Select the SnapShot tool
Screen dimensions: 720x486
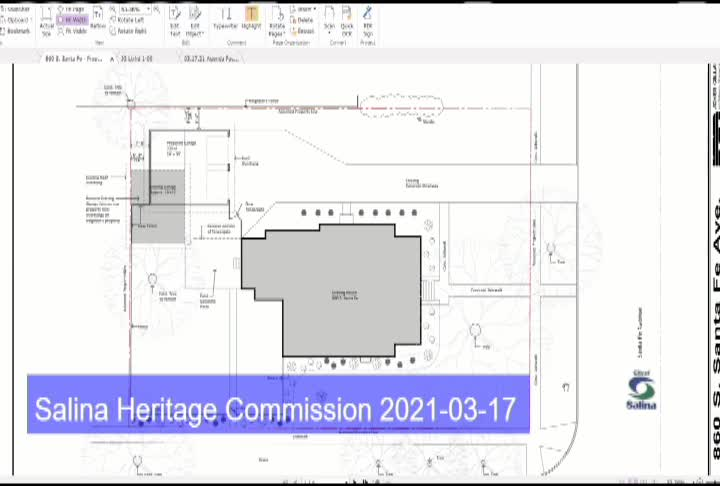15,9
